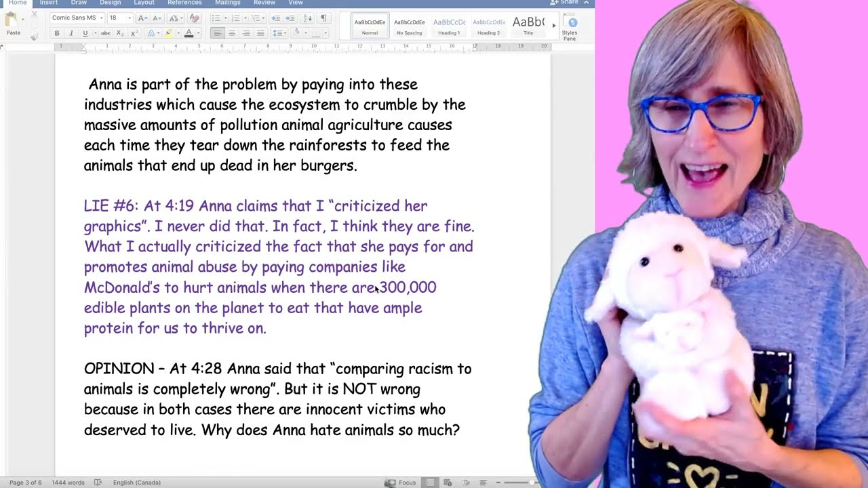
Task: Apply Text Effects icon
Action: [151, 33]
